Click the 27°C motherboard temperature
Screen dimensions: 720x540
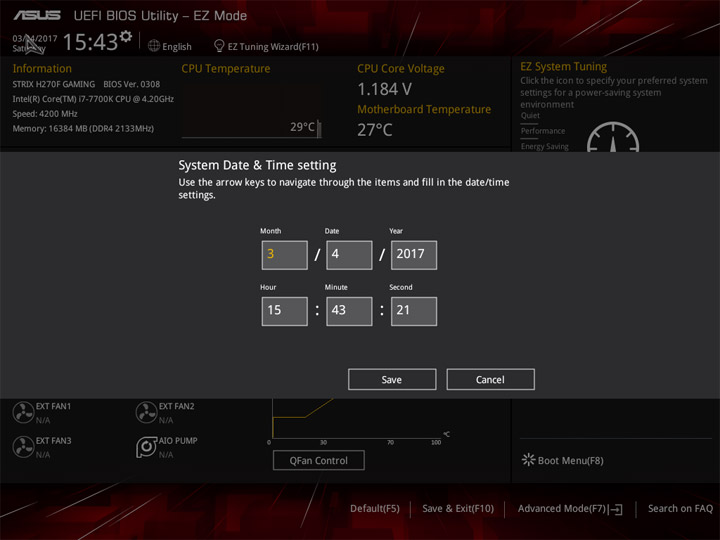[x=375, y=130]
